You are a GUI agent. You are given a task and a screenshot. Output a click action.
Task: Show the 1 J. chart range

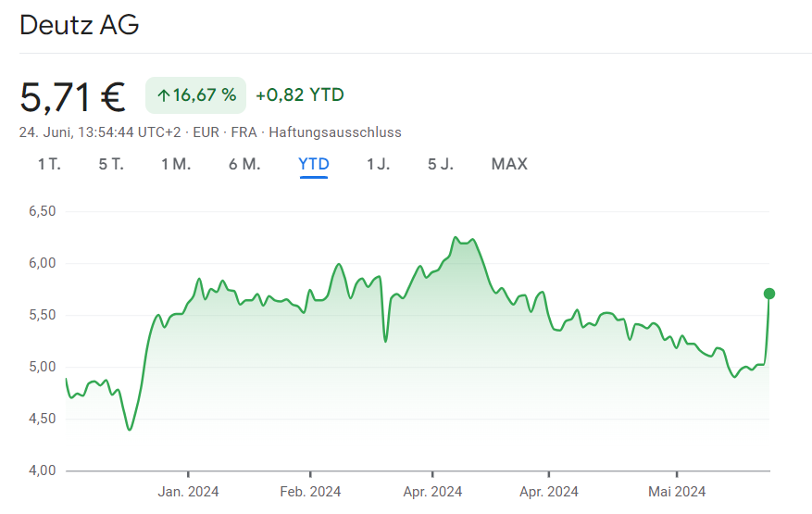point(378,164)
